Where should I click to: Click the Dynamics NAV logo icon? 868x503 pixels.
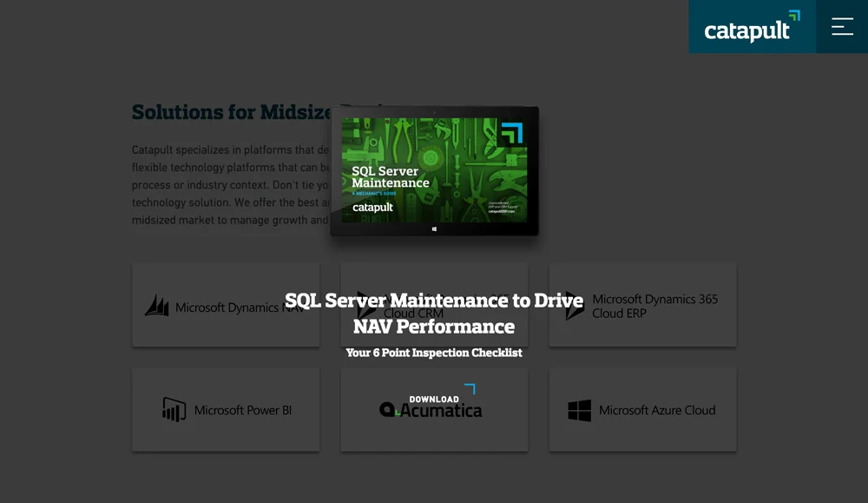[x=157, y=305]
